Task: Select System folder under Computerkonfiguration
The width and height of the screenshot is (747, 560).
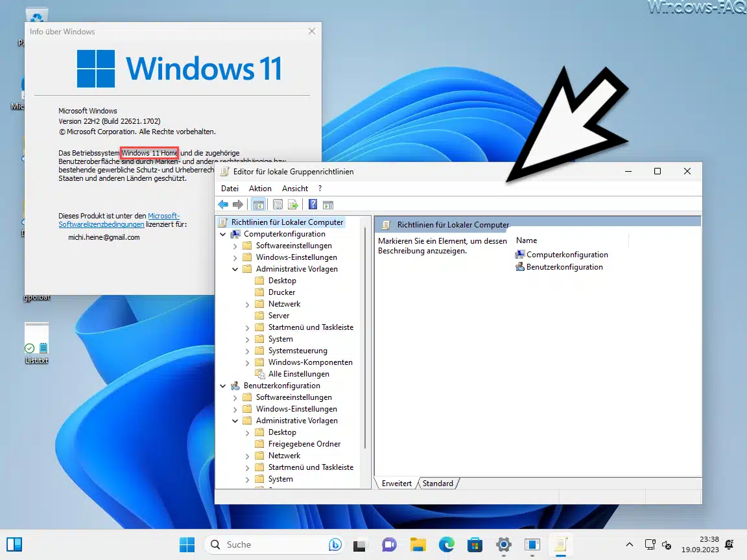Action: pos(281,339)
